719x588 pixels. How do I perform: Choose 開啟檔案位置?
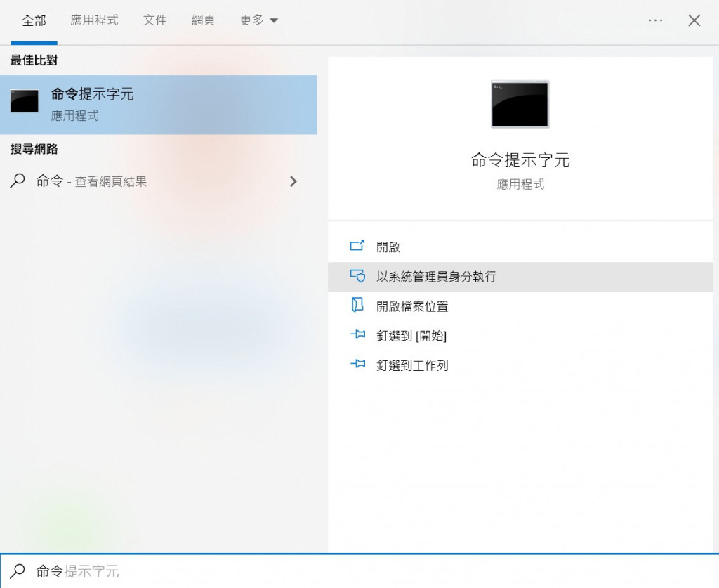click(x=520, y=306)
